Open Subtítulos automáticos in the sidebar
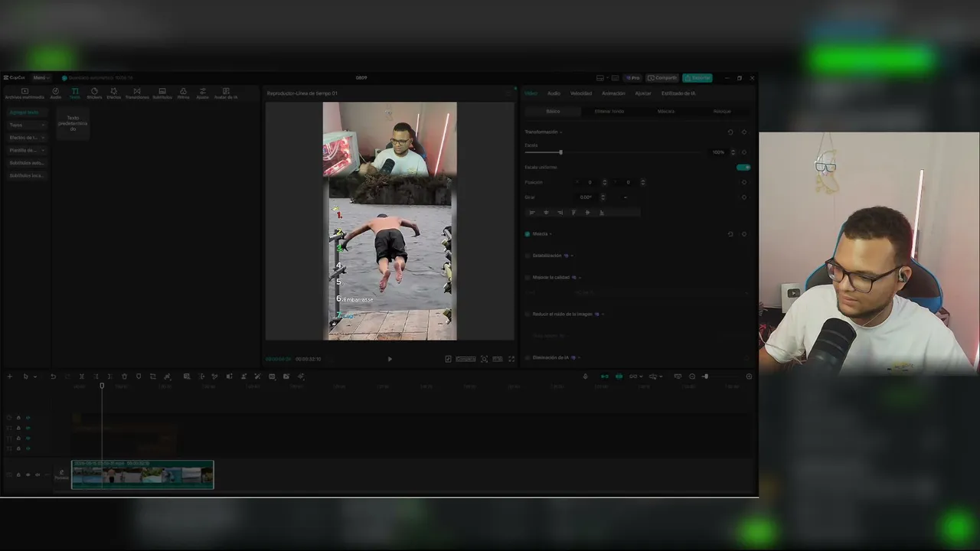Viewport: 980px width, 551px height. (28, 163)
